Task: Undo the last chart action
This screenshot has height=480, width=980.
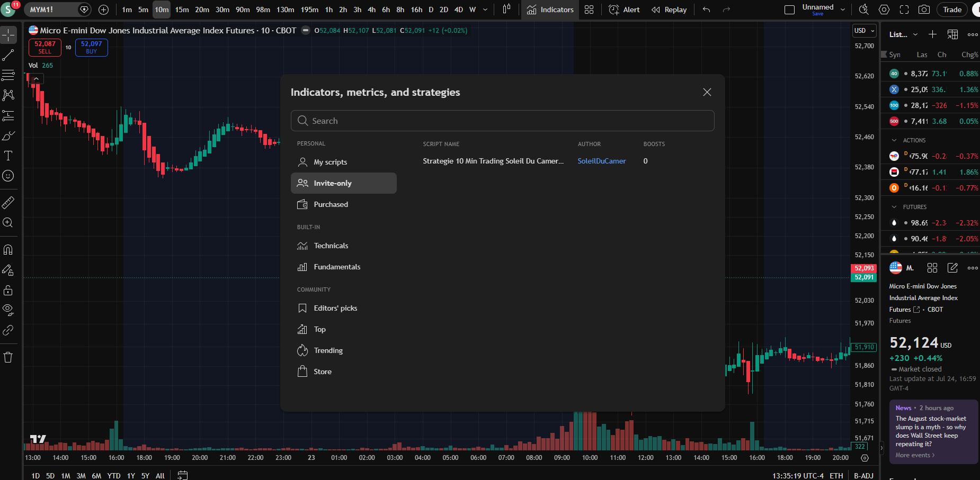Action: click(x=706, y=10)
